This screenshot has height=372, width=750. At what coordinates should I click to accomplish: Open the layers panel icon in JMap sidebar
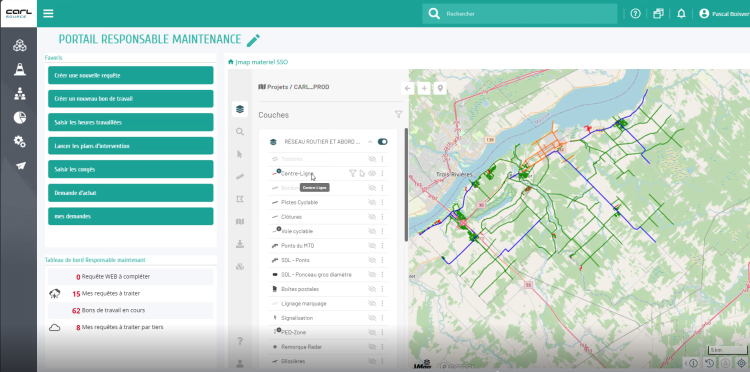point(240,109)
